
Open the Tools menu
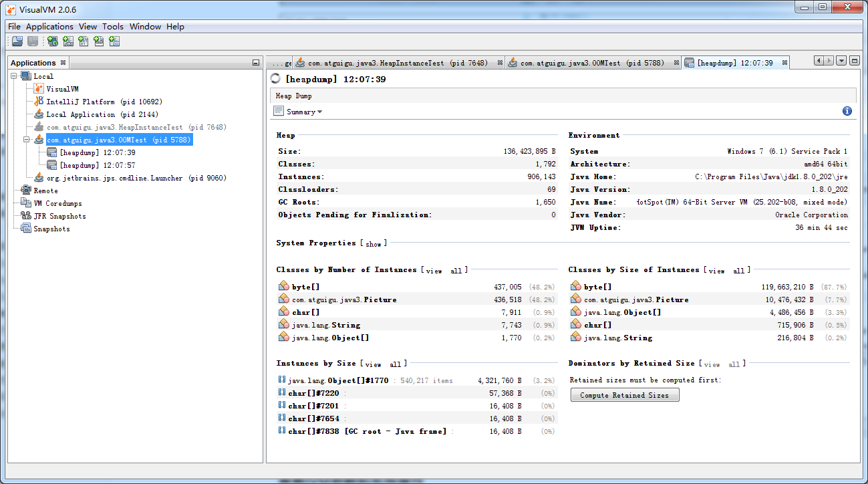(113, 27)
